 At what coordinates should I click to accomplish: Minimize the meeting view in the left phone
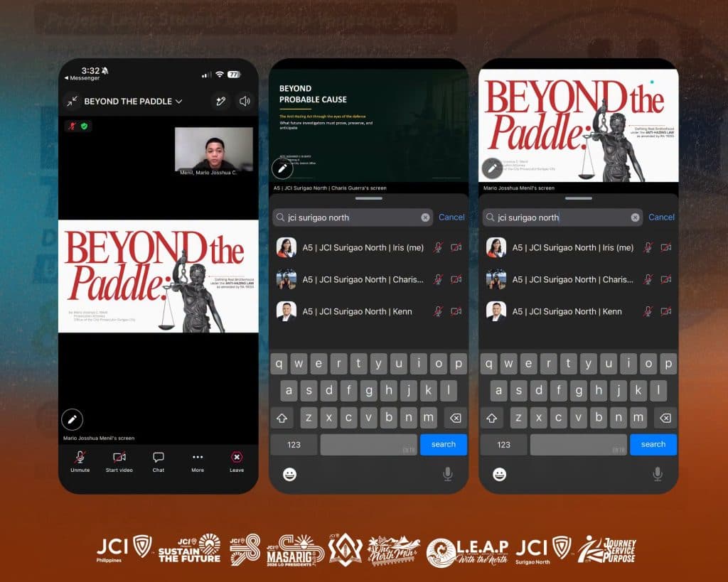(72, 101)
